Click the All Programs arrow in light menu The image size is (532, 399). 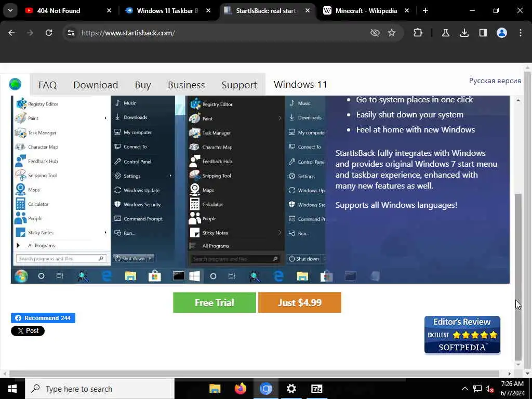click(x=18, y=245)
